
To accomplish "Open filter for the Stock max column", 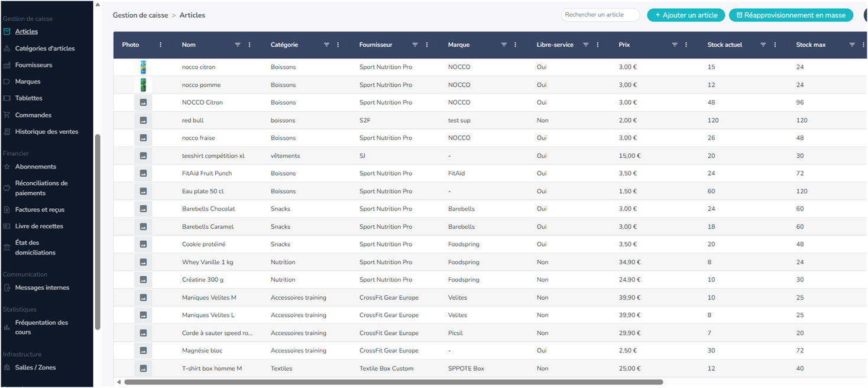I will (852, 45).
